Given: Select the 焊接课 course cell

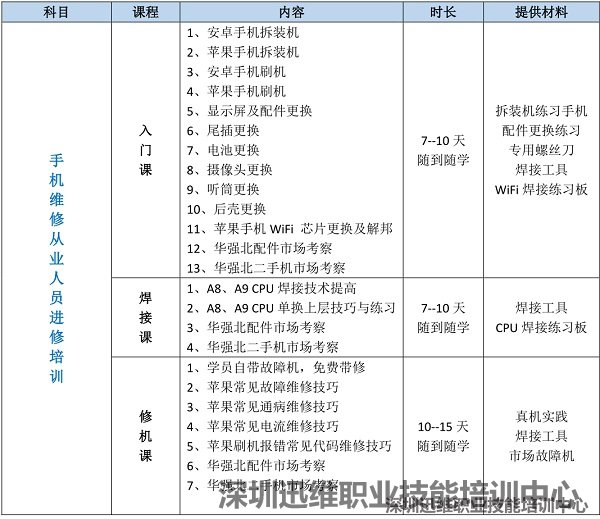Looking at the screenshot, I should 145,317.
